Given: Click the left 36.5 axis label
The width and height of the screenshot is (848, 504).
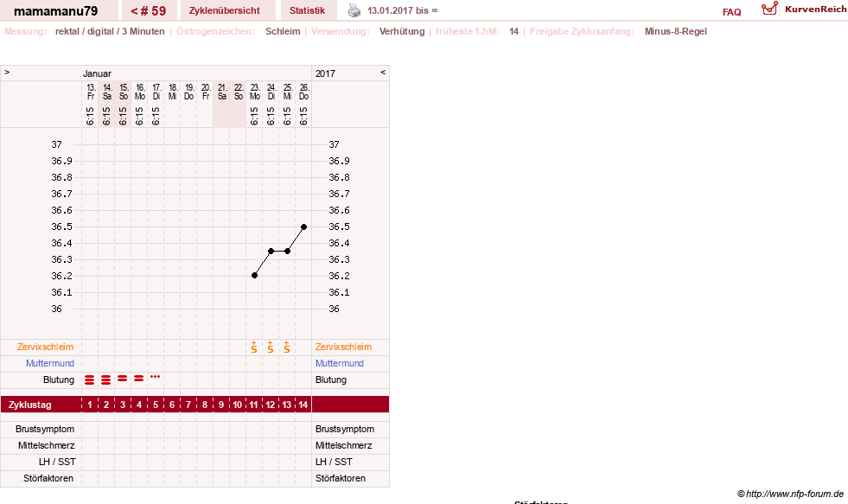Looking at the screenshot, I should (61, 226).
